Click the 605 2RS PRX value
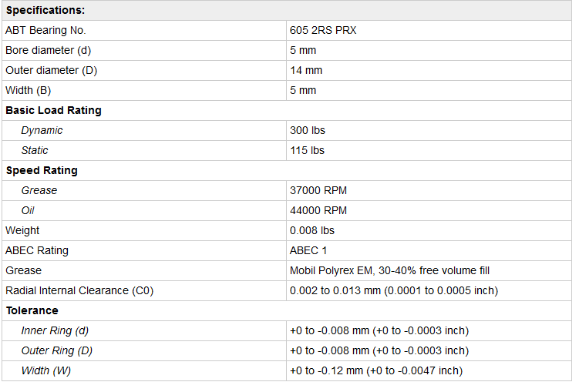Viewport: 579px width, 392px height. (x=323, y=30)
